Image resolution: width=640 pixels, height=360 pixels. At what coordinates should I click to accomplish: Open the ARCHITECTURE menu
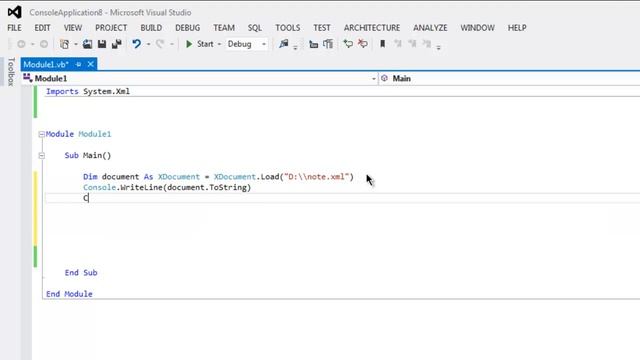click(372, 28)
